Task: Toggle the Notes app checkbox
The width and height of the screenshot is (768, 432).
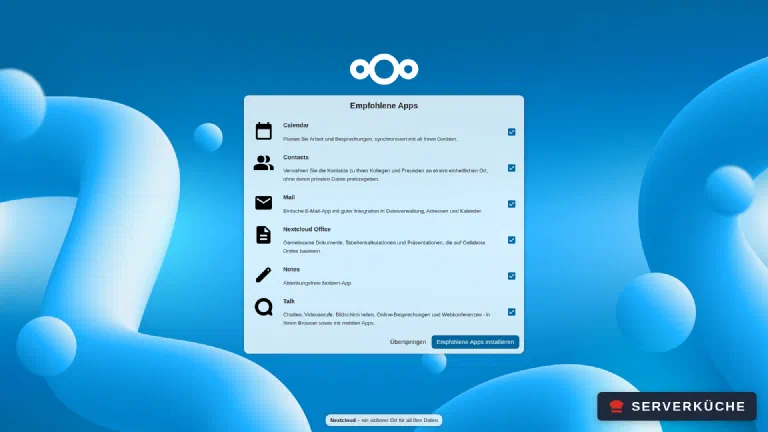Action: tap(511, 276)
